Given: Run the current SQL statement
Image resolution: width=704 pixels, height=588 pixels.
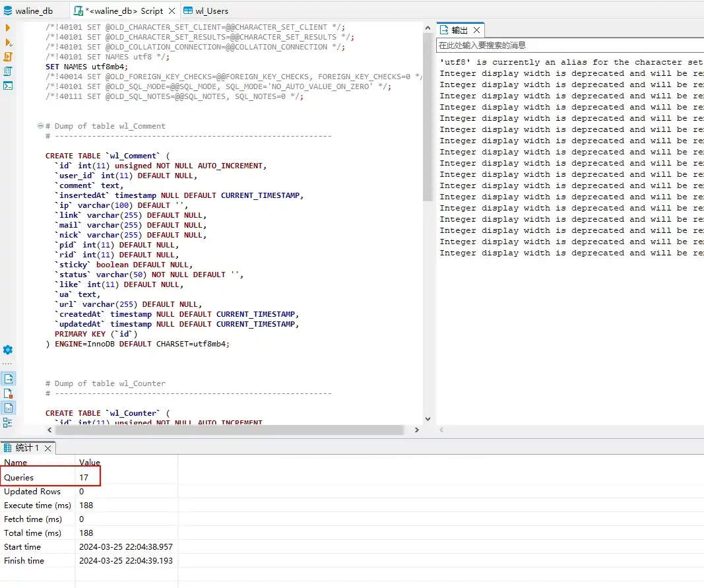Looking at the screenshot, I should [8, 28].
